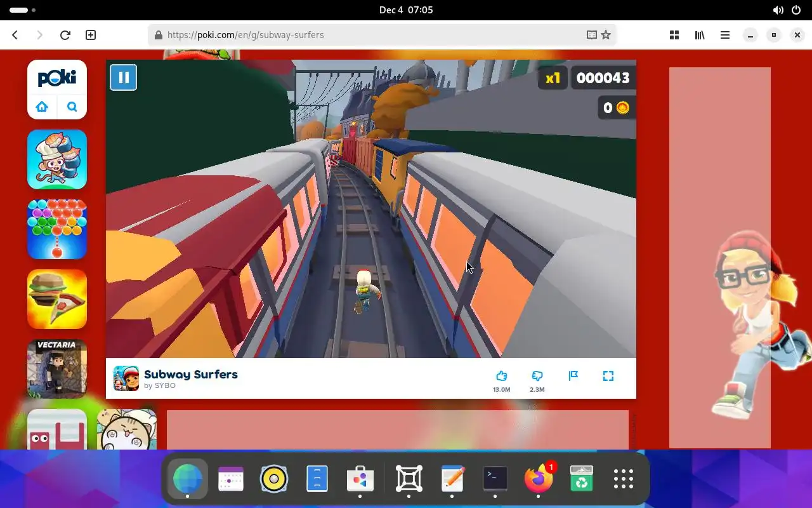Open the clock and calendar panel

coord(406,10)
